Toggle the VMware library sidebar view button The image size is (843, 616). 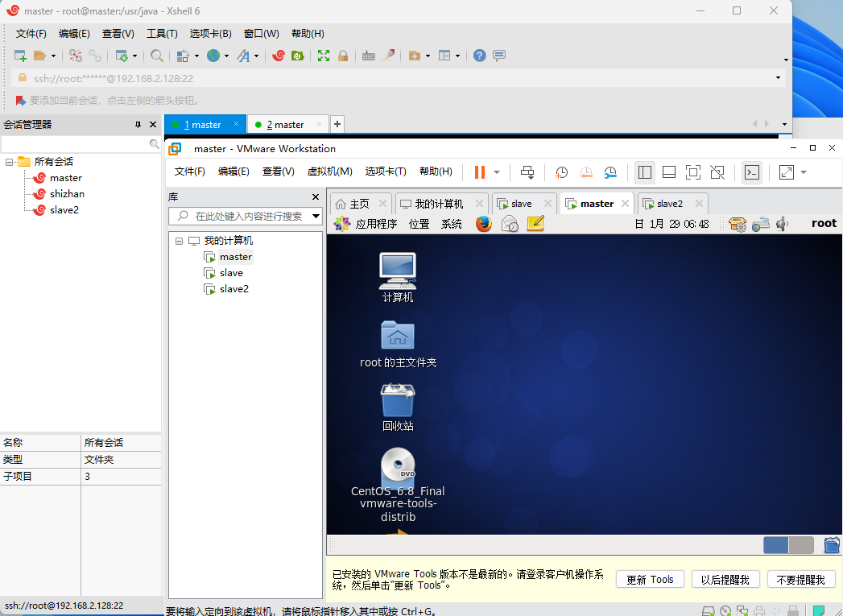point(645,172)
